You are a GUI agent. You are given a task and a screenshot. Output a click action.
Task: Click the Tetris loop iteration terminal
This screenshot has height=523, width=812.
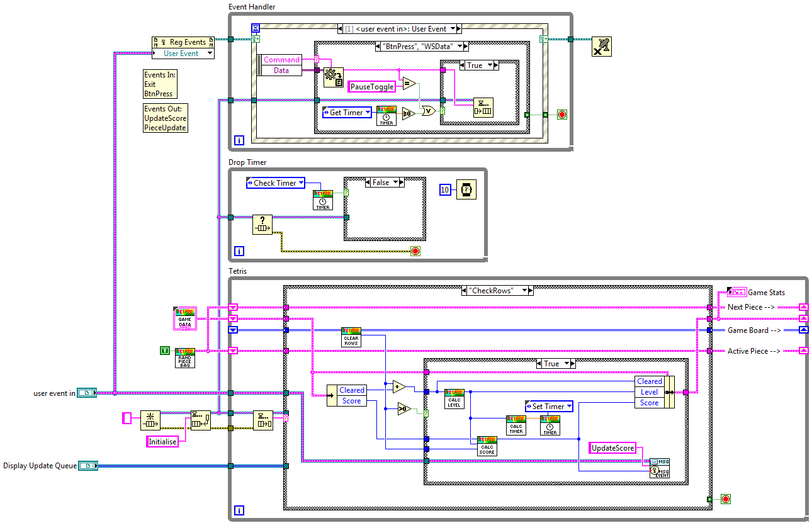pos(239,510)
